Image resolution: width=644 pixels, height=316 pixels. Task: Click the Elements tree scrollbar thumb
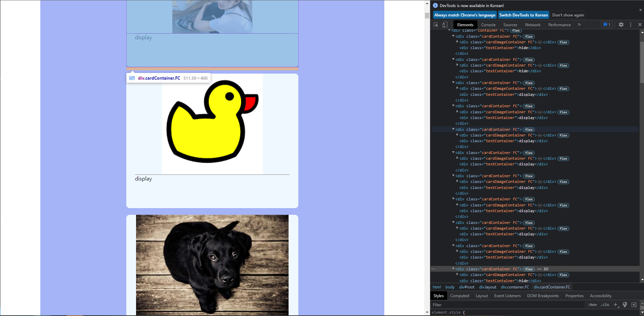click(642, 62)
